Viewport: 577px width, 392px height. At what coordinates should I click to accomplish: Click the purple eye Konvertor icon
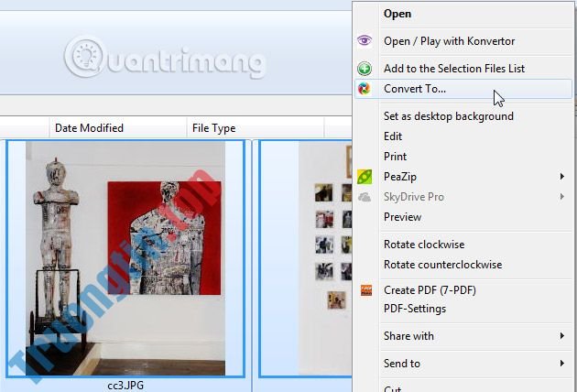[x=365, y=41]
